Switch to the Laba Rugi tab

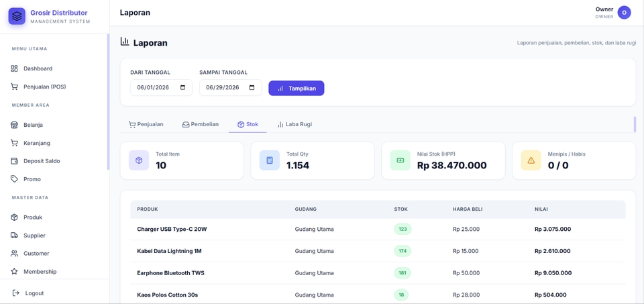point(294,124)
